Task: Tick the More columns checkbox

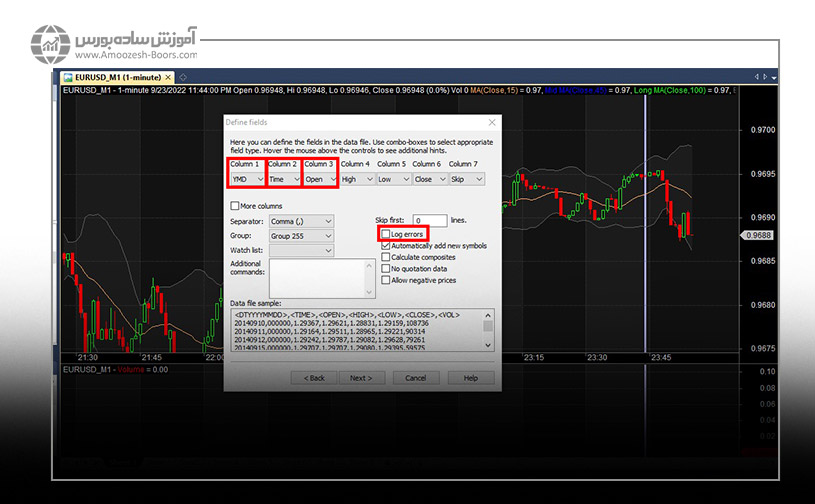Action: (x=234, y=206)
